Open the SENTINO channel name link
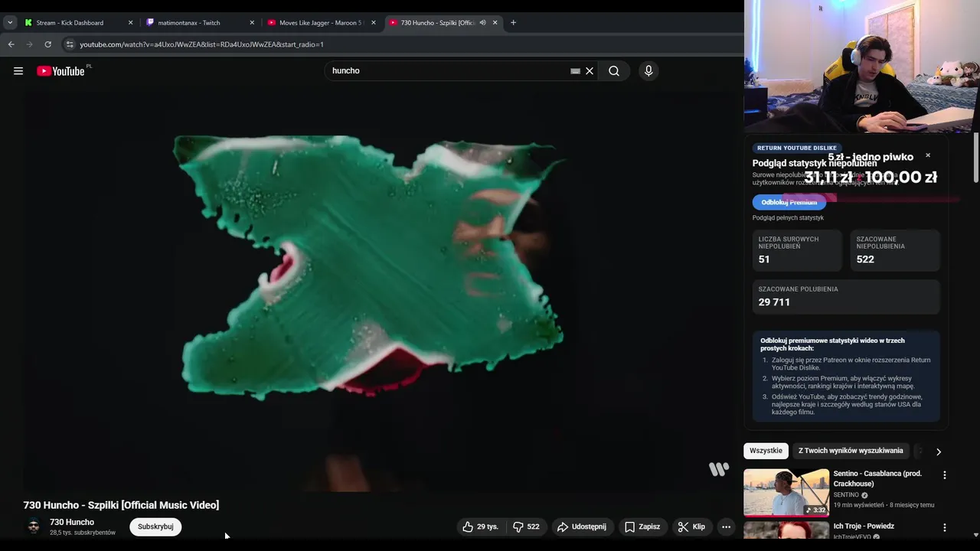 click(846, 495)
